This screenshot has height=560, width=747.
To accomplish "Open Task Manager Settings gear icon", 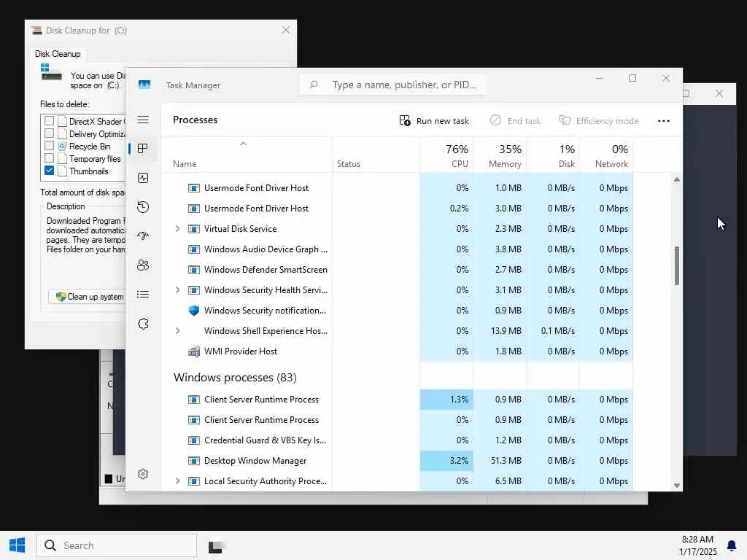I will coord(143,474).
